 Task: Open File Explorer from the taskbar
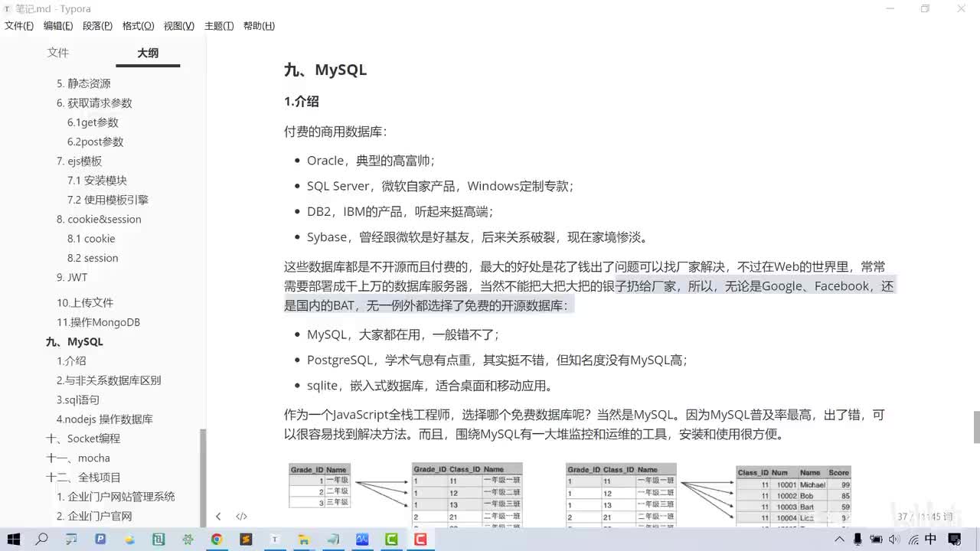(304, 540)
